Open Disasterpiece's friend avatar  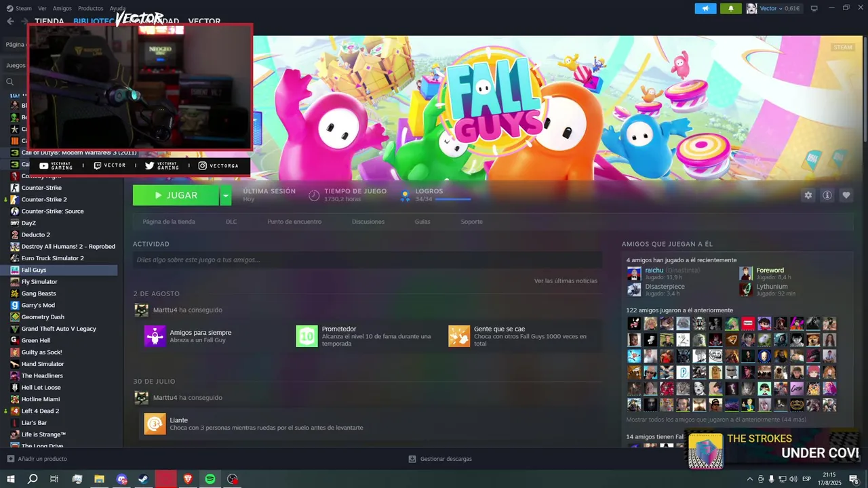click(x=634, y=289)
